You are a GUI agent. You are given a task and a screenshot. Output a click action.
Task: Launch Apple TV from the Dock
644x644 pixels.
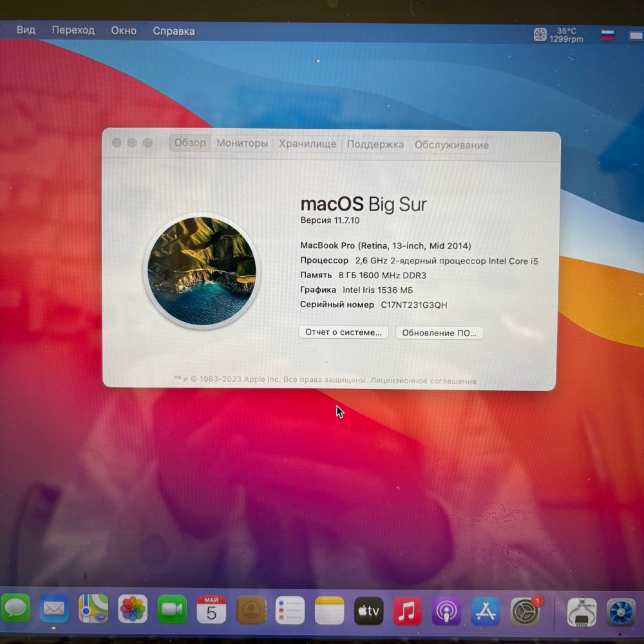(368, 611)
